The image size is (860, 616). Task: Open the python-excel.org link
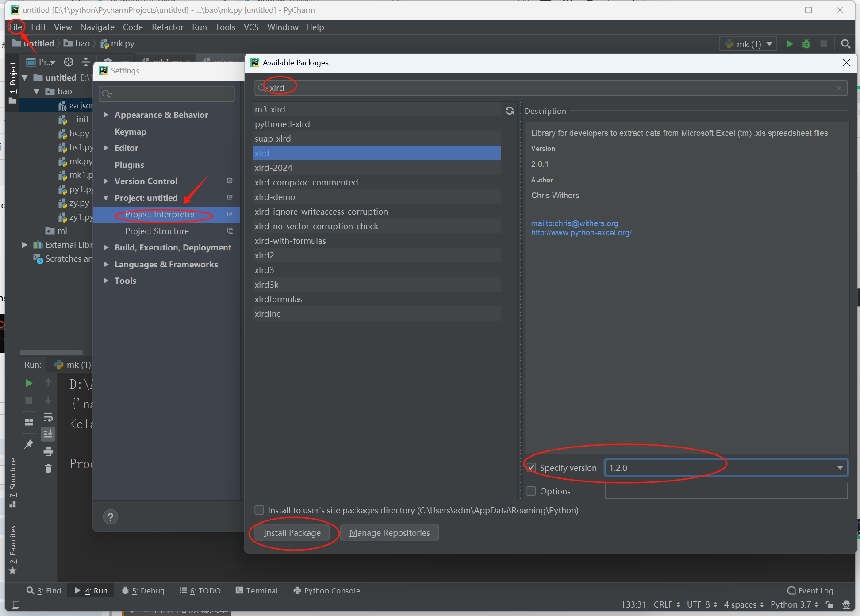pyautogui.click(x=581, y=233)
